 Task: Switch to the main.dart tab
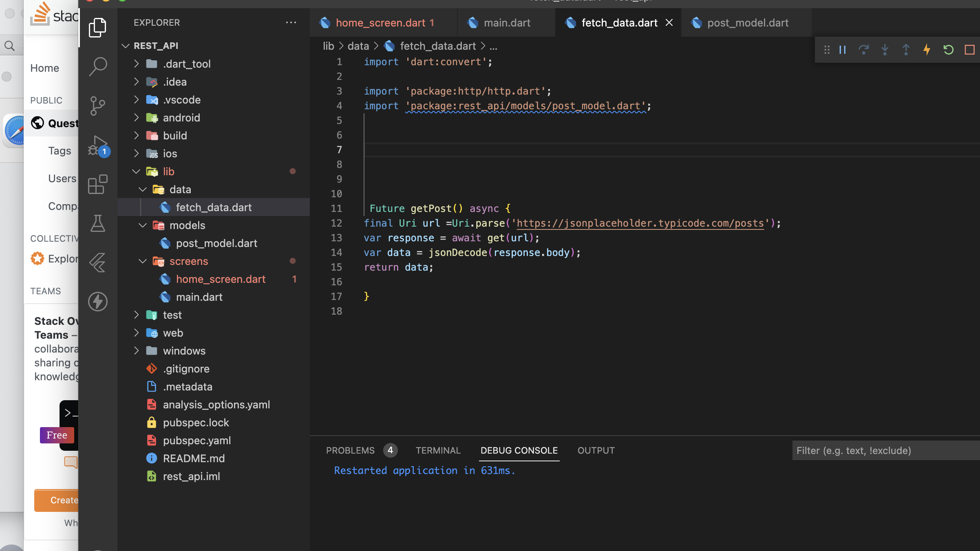tap(506, 23)
